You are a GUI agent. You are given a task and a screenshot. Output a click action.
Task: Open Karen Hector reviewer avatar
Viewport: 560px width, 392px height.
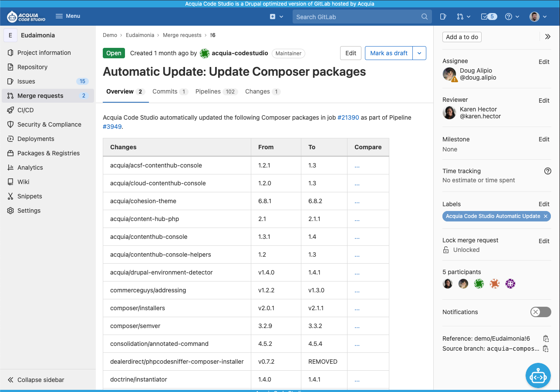click(449, 113)
